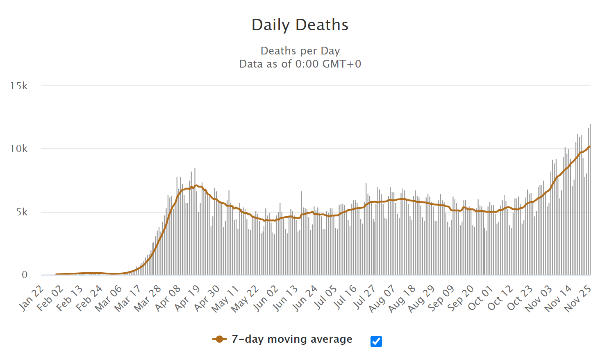Click the Oct 12 x-axis date label
Screen dimensions: 607x364
(x=500, y=298)
